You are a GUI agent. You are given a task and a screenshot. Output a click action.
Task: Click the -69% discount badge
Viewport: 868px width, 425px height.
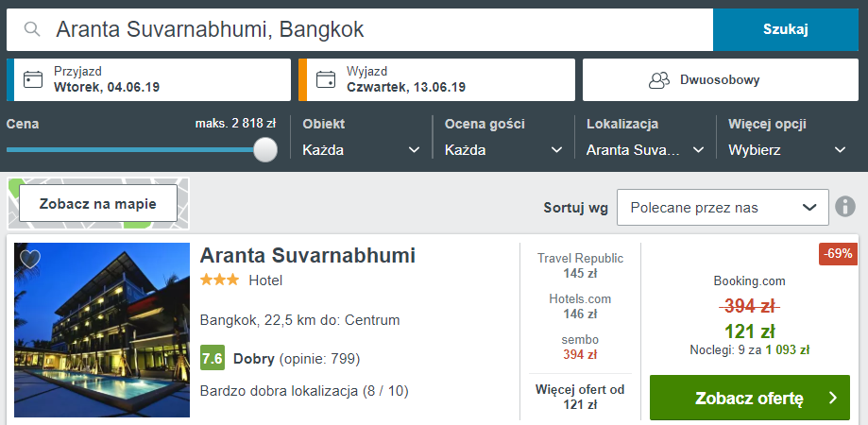(x=838, y=254)
